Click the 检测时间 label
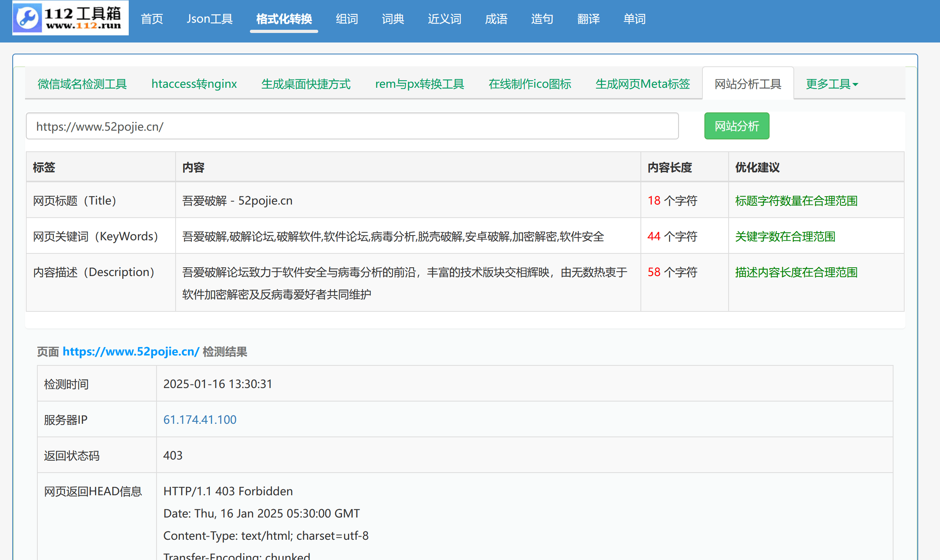This screenshot has height=560, width=940. point(66,384)
